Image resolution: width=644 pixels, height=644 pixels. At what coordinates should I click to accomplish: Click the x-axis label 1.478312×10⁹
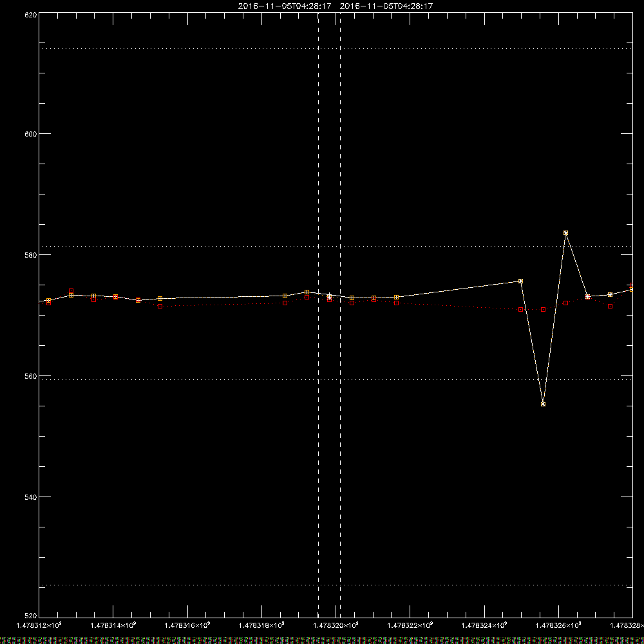(x=39, y=625)
